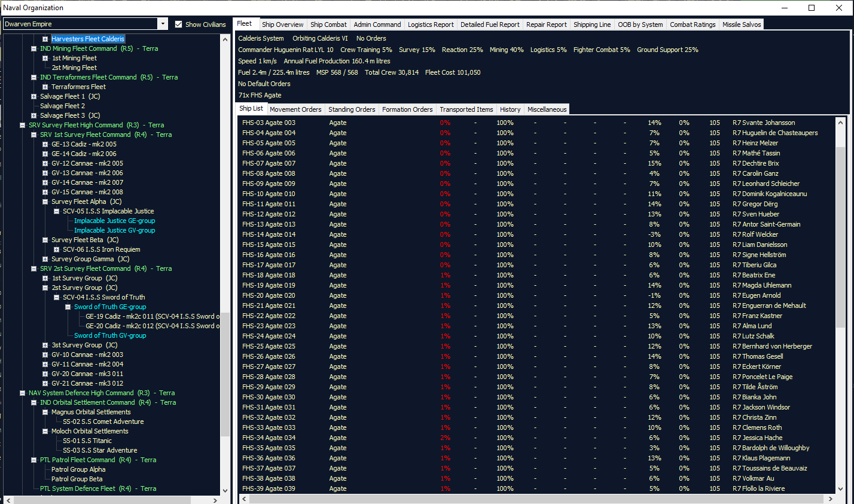Select SS-01 S.S Titanic in the tree

87,441
